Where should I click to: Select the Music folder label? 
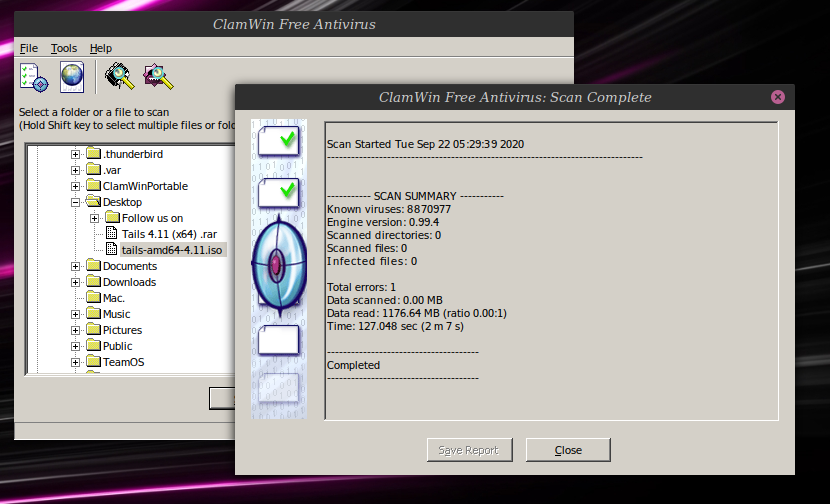coord(116,314)
